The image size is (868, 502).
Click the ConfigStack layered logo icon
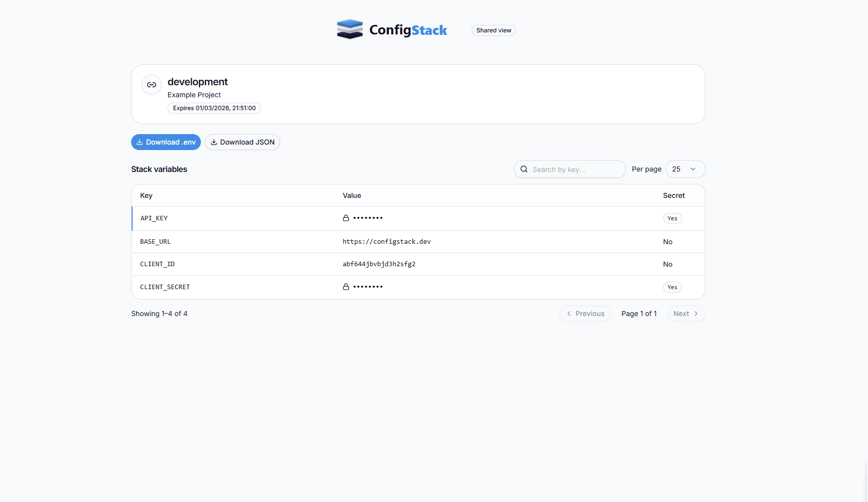point(349,29)
